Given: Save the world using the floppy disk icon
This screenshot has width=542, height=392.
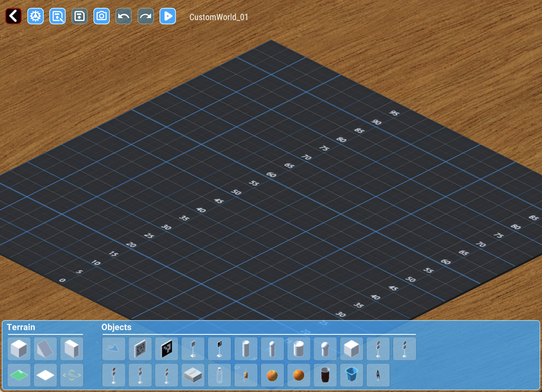Looking at the screenshot, I should coord(80,16).
